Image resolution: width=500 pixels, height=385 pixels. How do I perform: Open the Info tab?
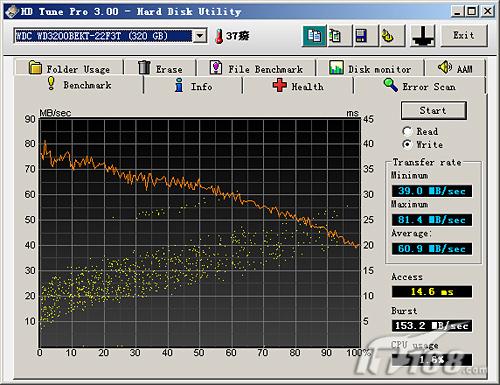[x=193, y=86]
